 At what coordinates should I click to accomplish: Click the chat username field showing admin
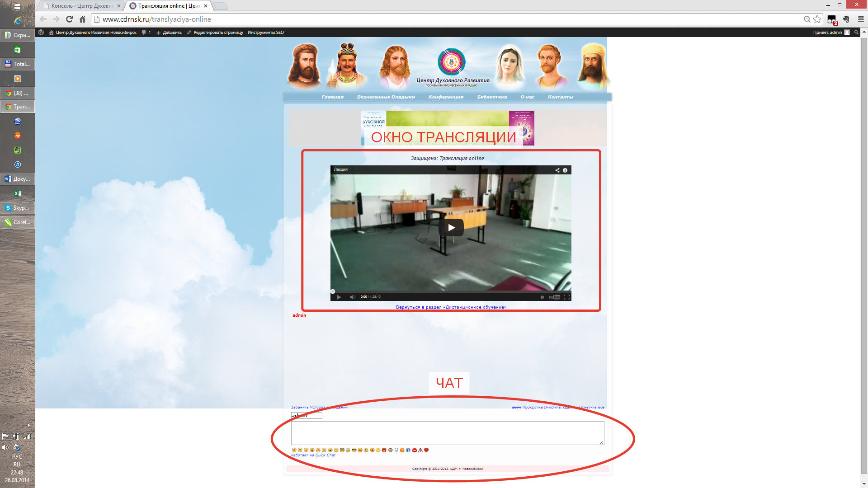pos(307,416)
